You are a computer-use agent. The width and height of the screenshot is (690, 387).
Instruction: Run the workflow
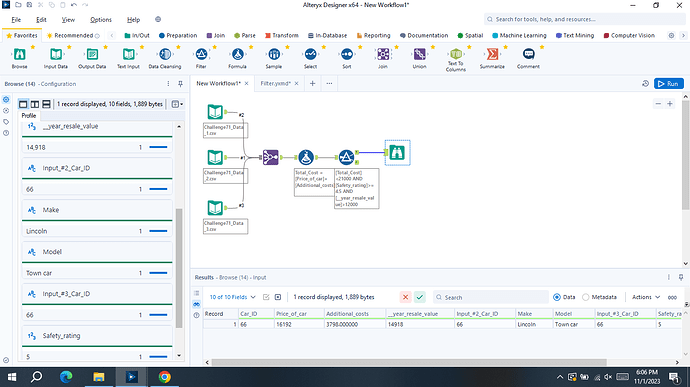coord(668,84)
